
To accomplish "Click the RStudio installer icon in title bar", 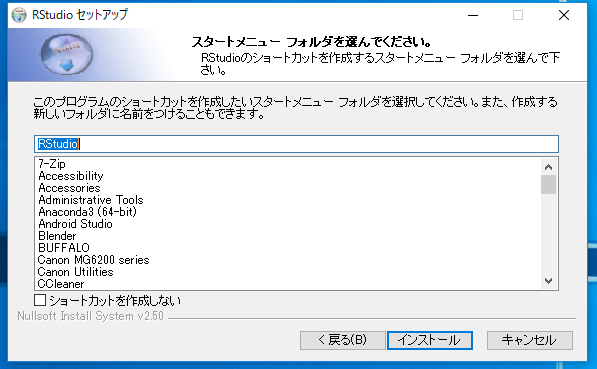I will tap(19, 15).
